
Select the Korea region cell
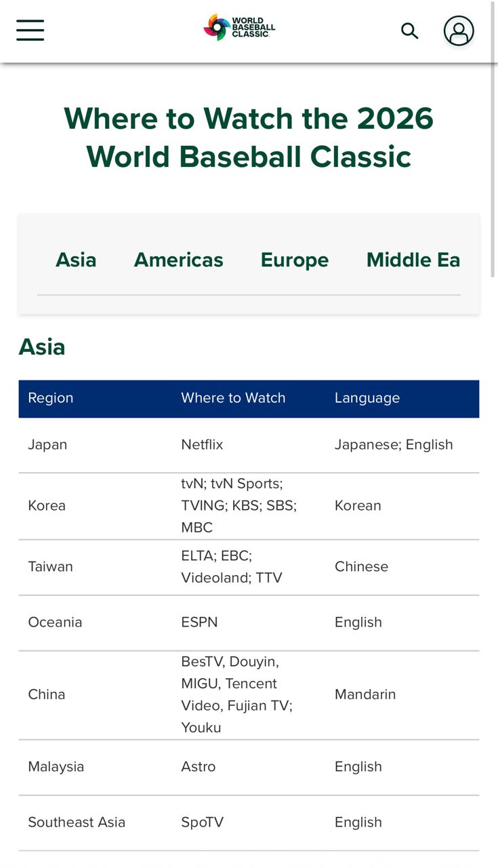(47, 506)
